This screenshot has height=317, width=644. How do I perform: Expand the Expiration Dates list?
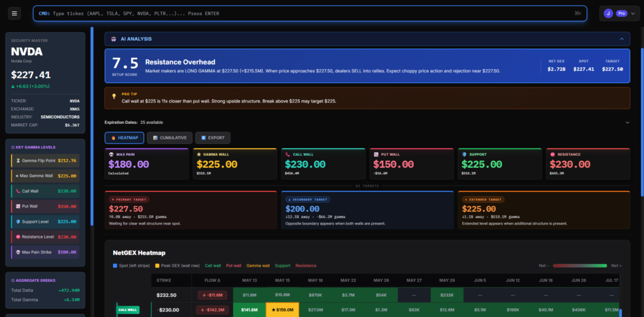[x=627, y=123]
